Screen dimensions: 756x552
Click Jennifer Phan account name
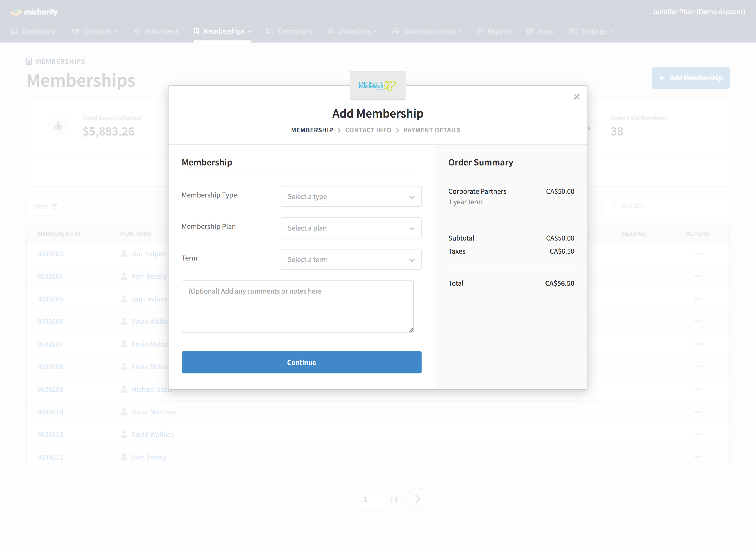point(699,12)
